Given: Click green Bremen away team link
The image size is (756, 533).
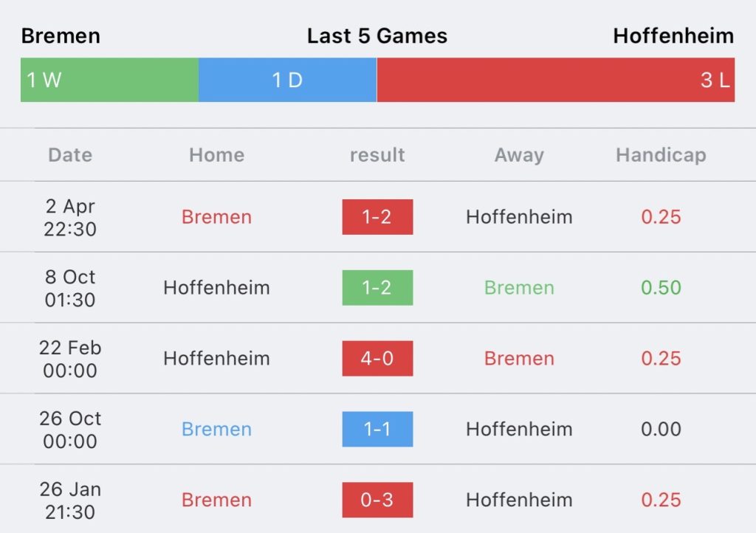Looking at the screenshot, I should (519, 288).
